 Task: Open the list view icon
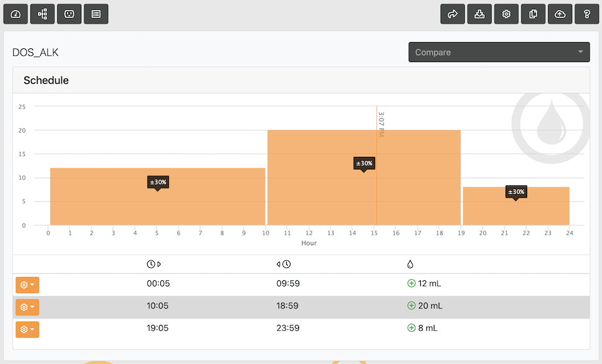point(96,14)
